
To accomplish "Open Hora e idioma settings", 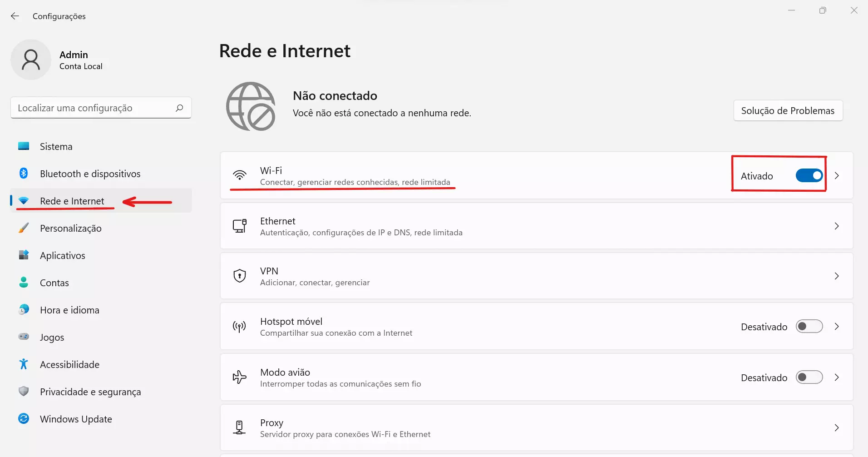I will tap(69, 309).
